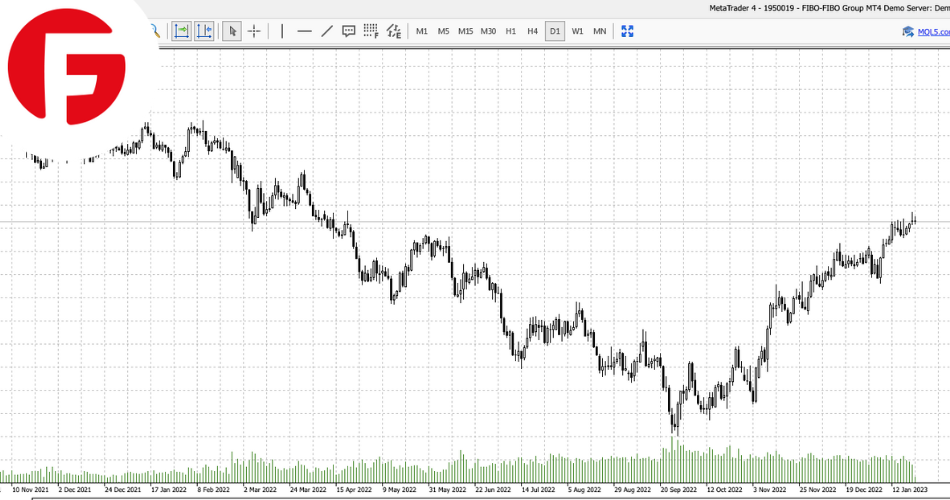Toggle full screen chart mode icon

(627, 31)
